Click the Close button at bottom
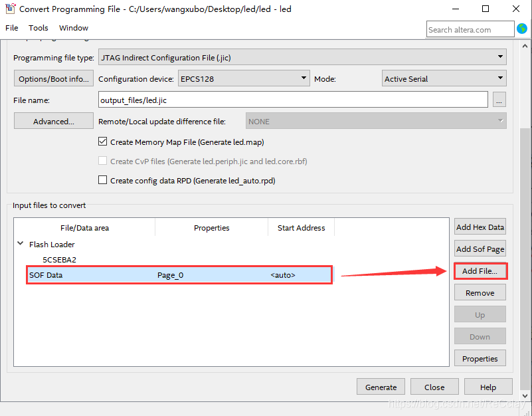The width and height of the screenshot is (532, 416). [434, 387]
